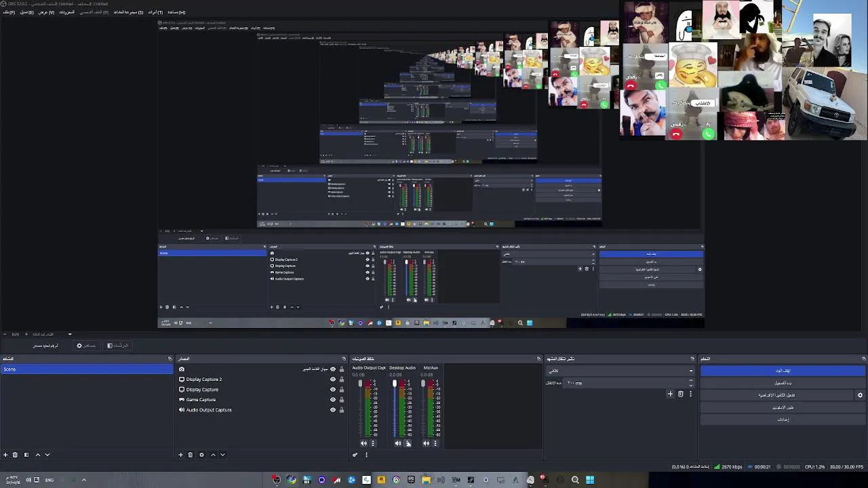Open audio mixer panel three-dot menu
868x488 pixels.
[x=366, y=455]
